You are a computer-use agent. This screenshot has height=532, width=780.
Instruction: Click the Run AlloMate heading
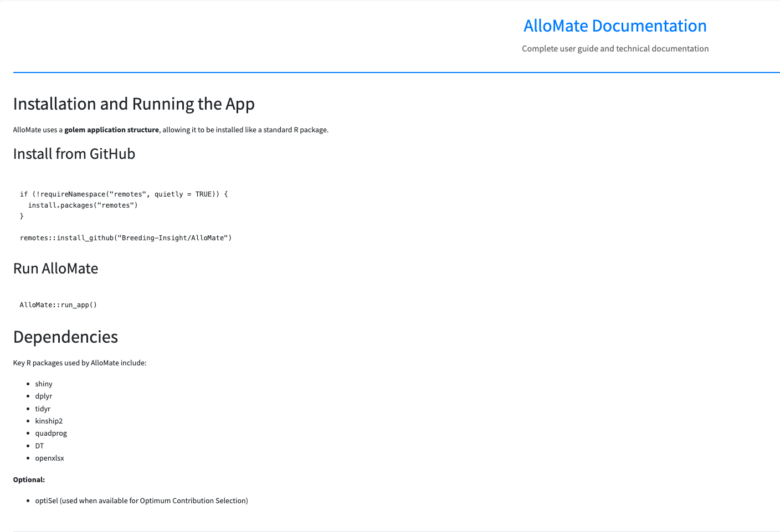tap(55, 268)
